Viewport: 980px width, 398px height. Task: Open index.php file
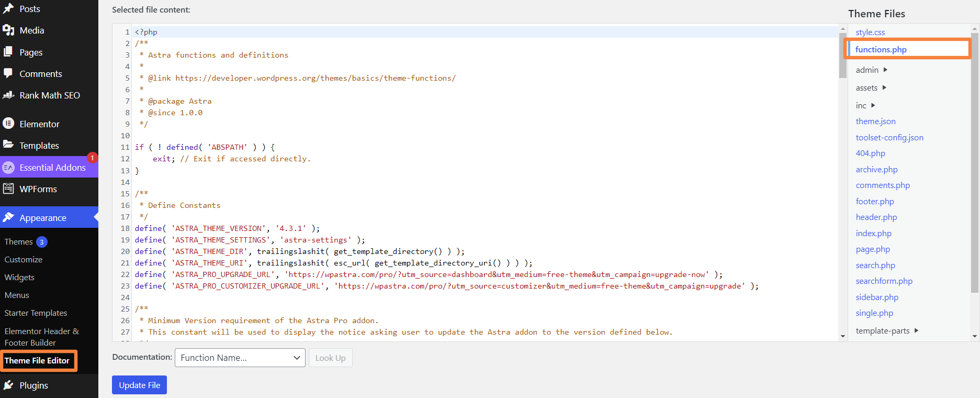tap(874, 233)
